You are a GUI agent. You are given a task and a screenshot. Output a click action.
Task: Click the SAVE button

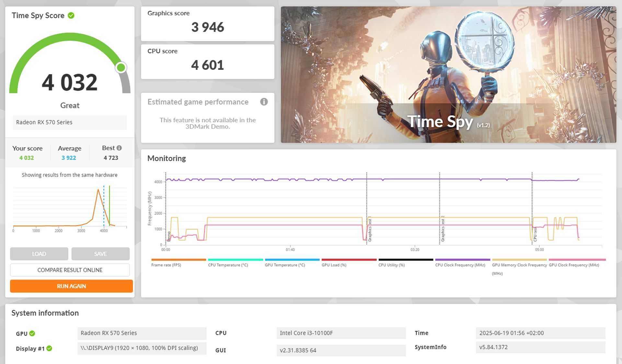[x=100, y=254]
